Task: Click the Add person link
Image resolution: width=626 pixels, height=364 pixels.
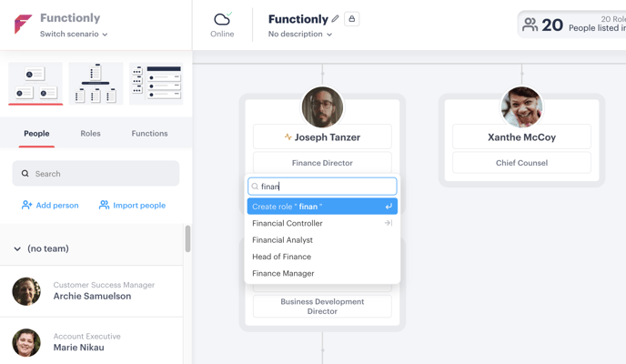Action: (50, 205)
